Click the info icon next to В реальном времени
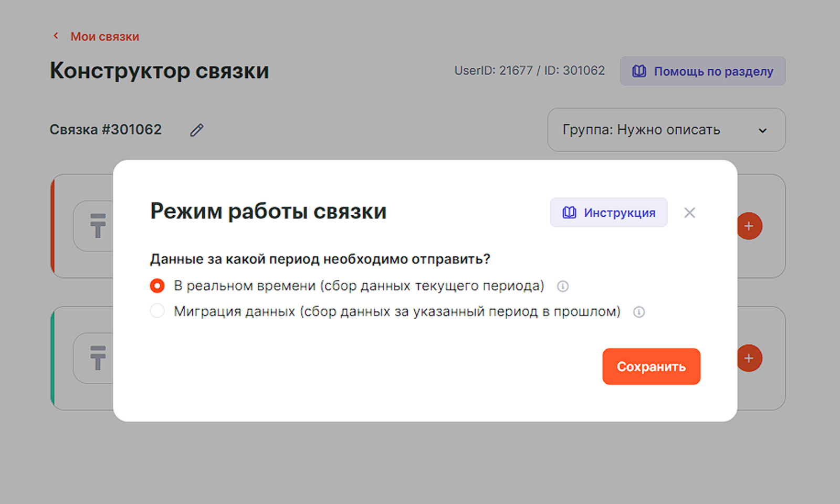This screenshot has width=840, height=504. pyautogui.click(x=563, y=286)
